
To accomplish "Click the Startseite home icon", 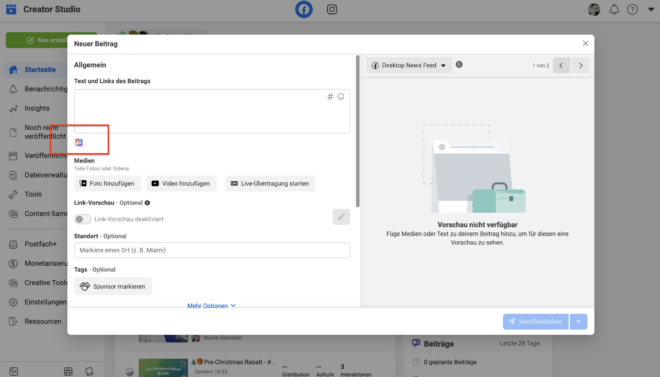I will click(13, 70).
